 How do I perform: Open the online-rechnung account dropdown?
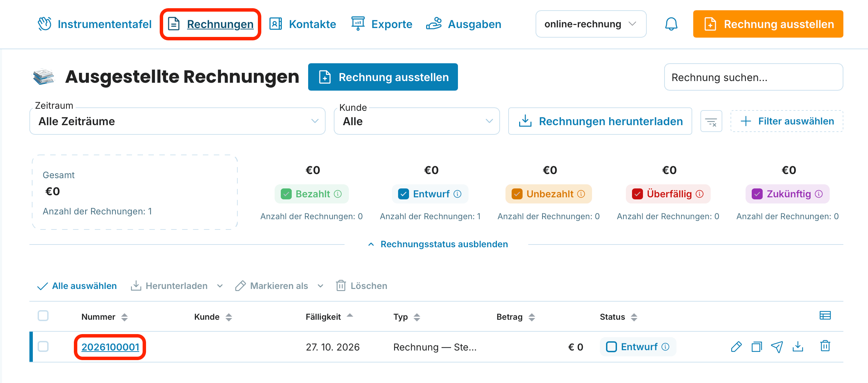tap(591, 24)
